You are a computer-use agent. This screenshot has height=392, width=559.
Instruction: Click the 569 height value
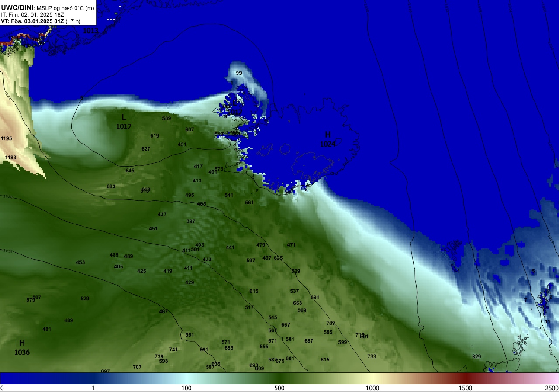(302, 310)
